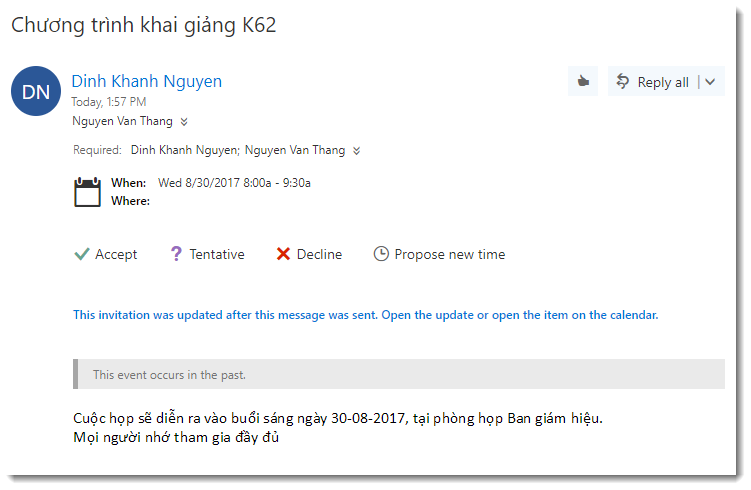This screenshot has width=751, height=490.
Task: Expand recipients list below sender name
Action: pyautogui.click(x=184, y=122)
